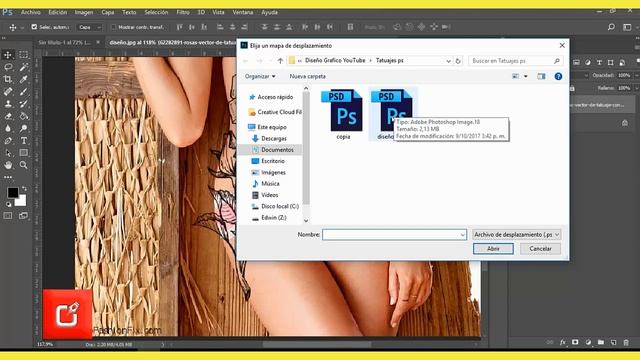Select the Path Selection tool

pyautogui.click(x=8, y=153)
